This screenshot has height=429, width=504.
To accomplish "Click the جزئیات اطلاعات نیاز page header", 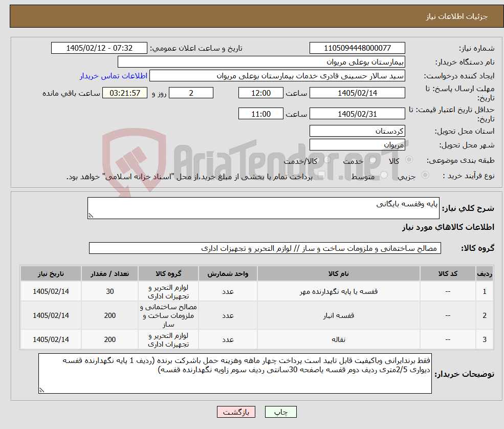I will tap(457, 16).
